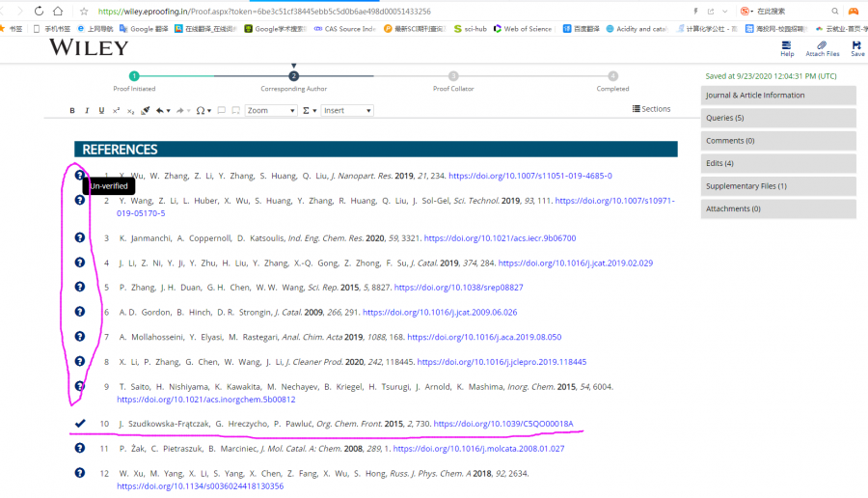Image resolution: width=868 pixels, height=498 pixels.
Task: Click the Save disk icon
Action: point(856,47)
